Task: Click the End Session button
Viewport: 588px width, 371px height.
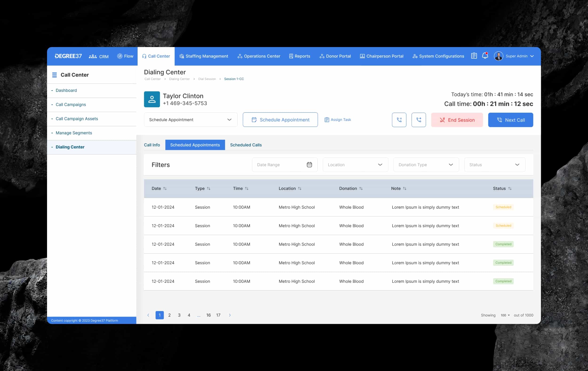Action: point(457,120)
